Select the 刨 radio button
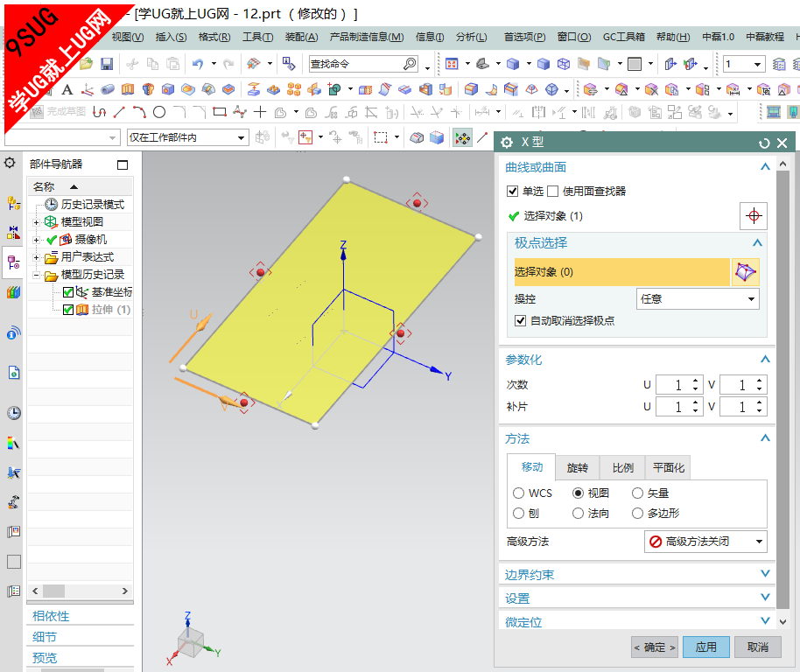Screen dimensions: 800x672 [x=518, y=514]
